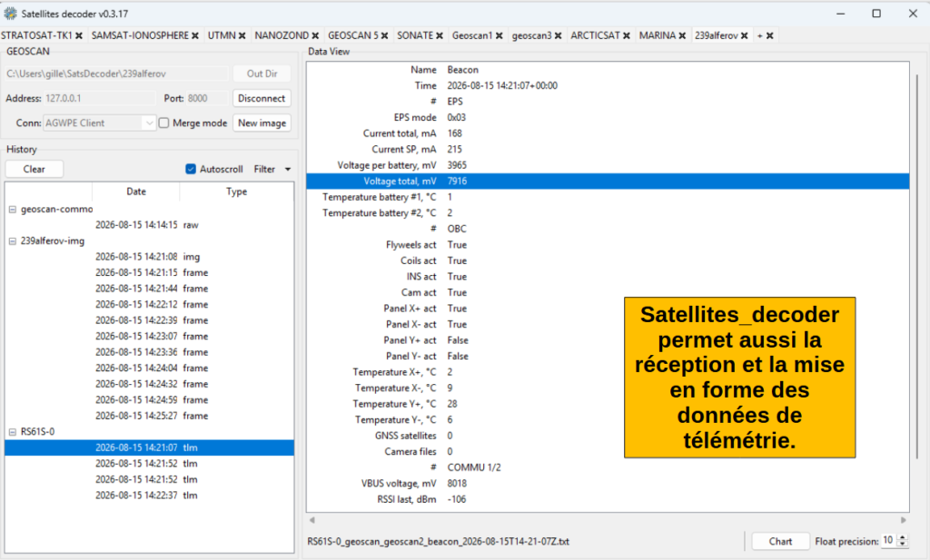This screenshot has height=560, width=930.
Task: Select the frame entry at 14:23:36
Action: (149, 352)
